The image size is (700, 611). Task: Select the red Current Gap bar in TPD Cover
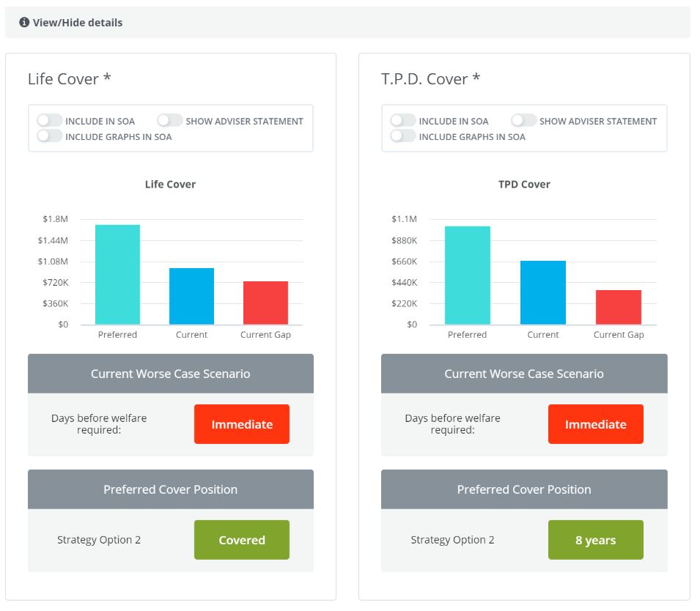[x=618, y=308]
